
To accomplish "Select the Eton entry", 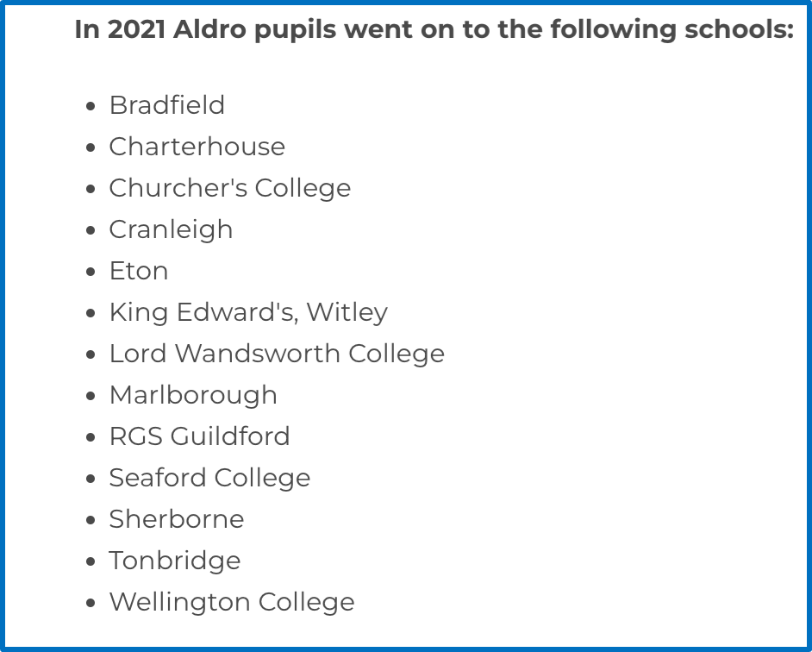I will [139, 271].
